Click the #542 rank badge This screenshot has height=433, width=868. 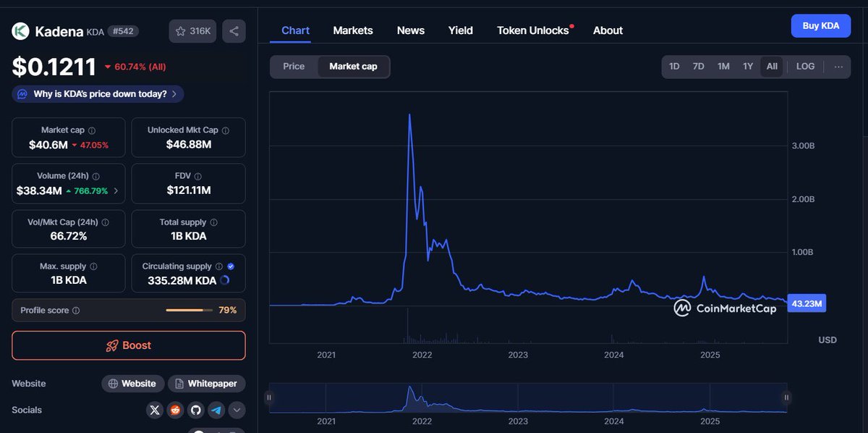tap(123, 31)
